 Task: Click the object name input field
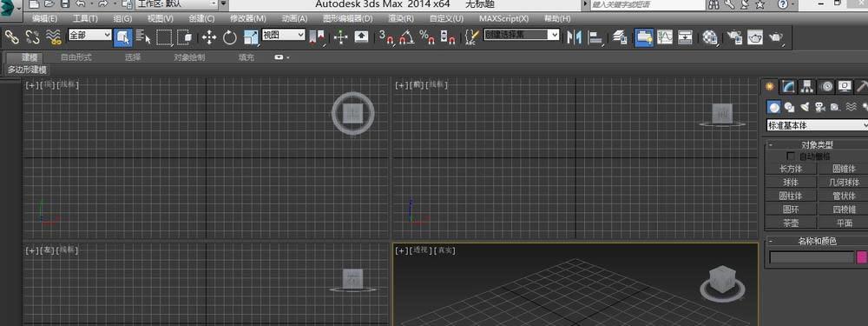click(812, 257)
